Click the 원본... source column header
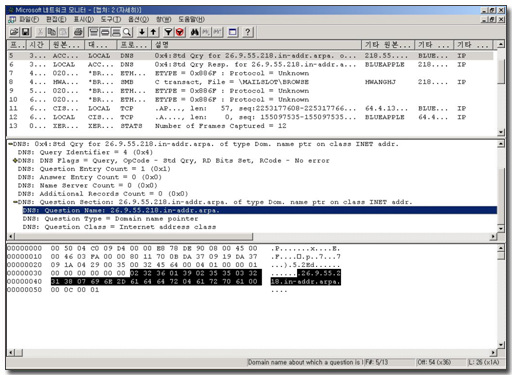 coord(67,45)
